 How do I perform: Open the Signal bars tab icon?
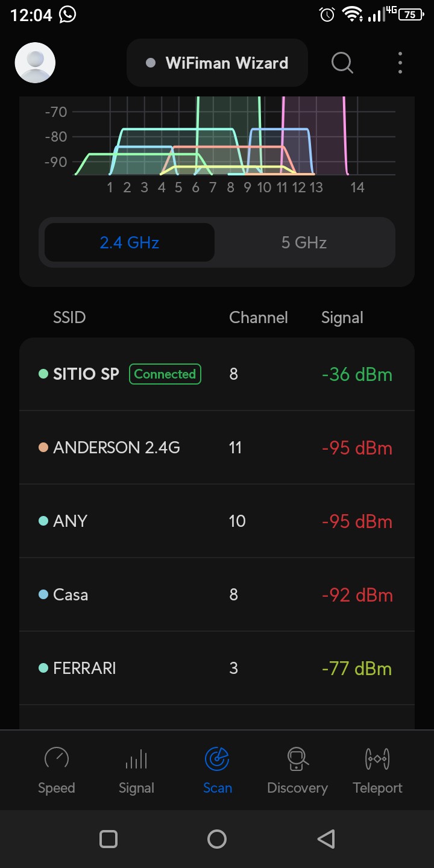click(x=136, y=758)
